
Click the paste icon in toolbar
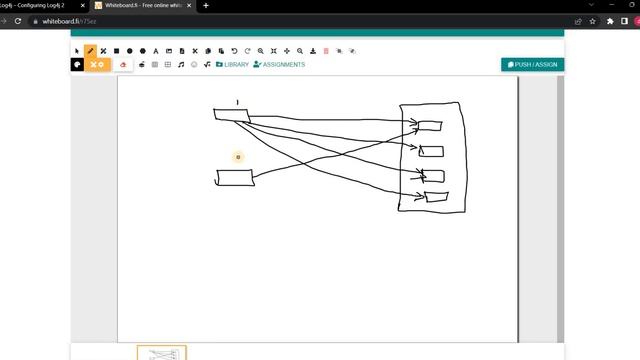point(221,51)
